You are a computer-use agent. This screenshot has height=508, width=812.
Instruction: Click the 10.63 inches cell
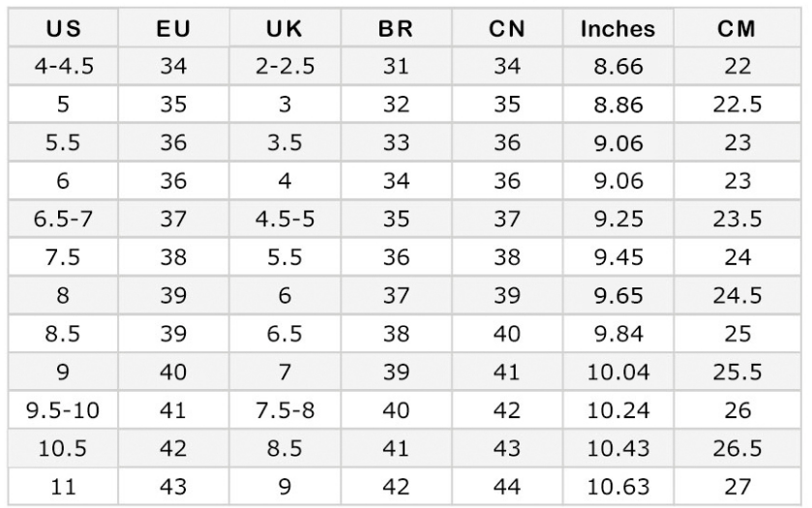[617, 487]
